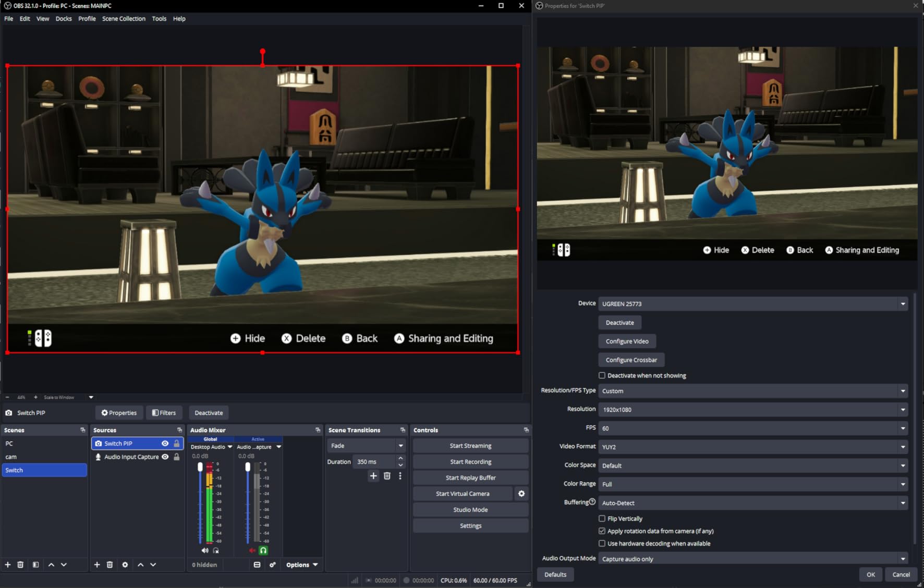The image size is (924, 588).
Task: Toggle green headphone monitoring for Audio Input Capture
Action: click(263, 550)
